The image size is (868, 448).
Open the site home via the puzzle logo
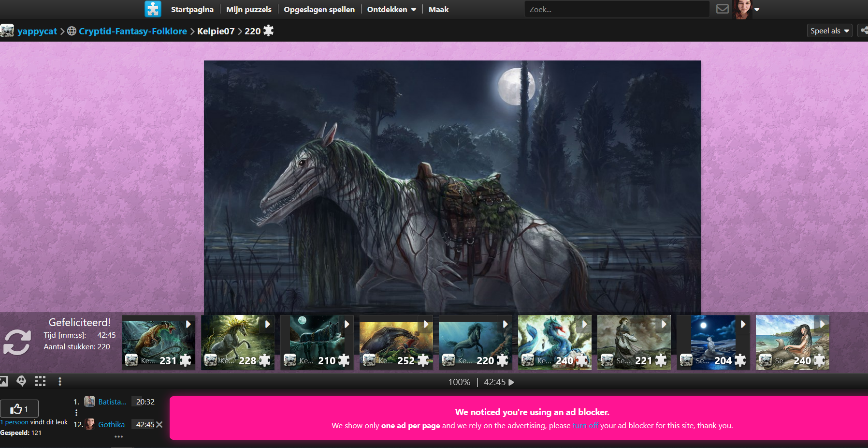click(x=153, y=9)
